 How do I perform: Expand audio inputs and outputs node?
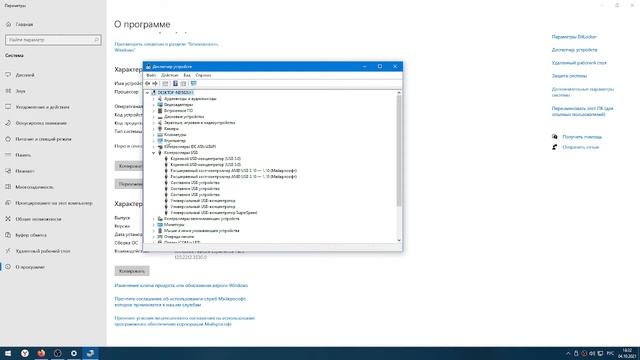tap(154, 99)
